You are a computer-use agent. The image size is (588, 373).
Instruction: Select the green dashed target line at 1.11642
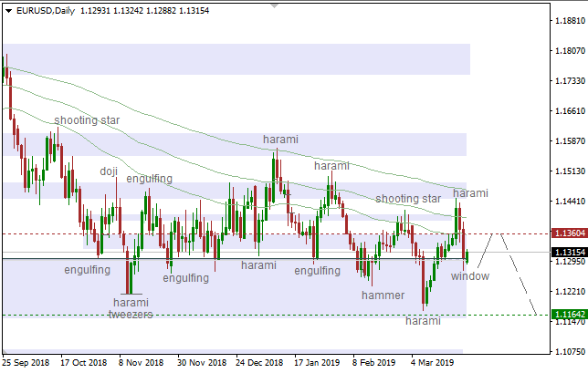tap(274, 315)
